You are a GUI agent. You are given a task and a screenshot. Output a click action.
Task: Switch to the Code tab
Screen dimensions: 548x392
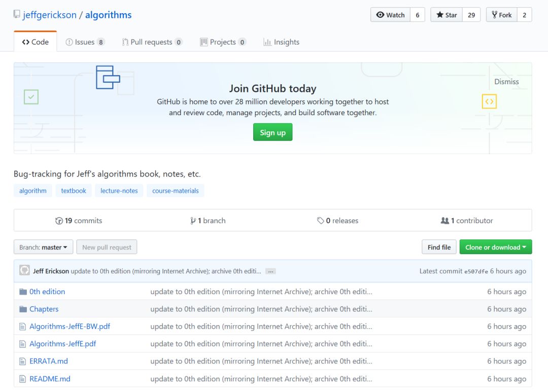36,42
